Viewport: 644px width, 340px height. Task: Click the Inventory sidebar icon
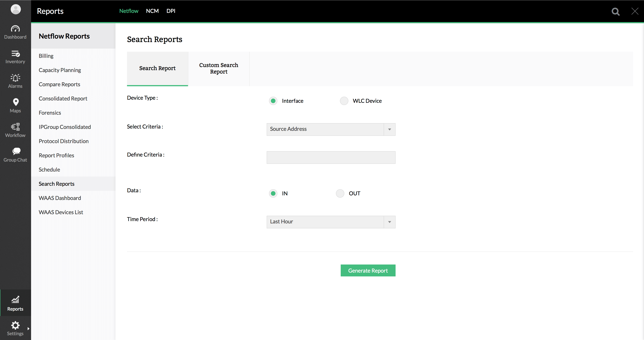(15, 54)
